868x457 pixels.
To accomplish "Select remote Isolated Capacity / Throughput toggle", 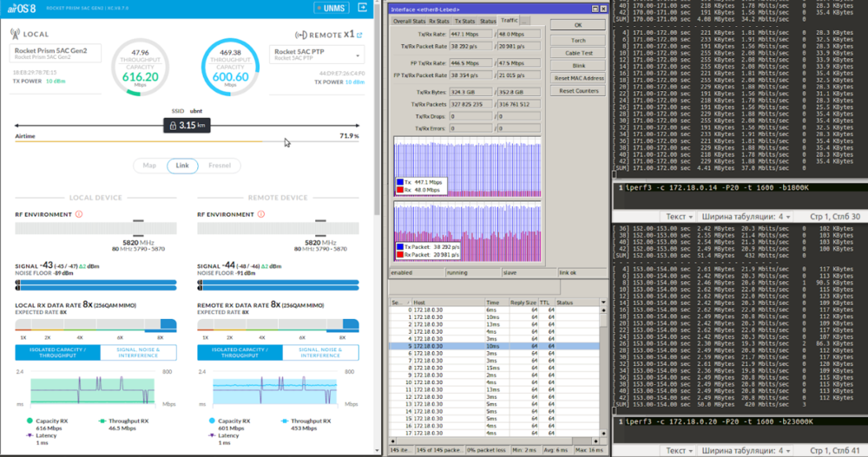I will (x=240, y=352).
